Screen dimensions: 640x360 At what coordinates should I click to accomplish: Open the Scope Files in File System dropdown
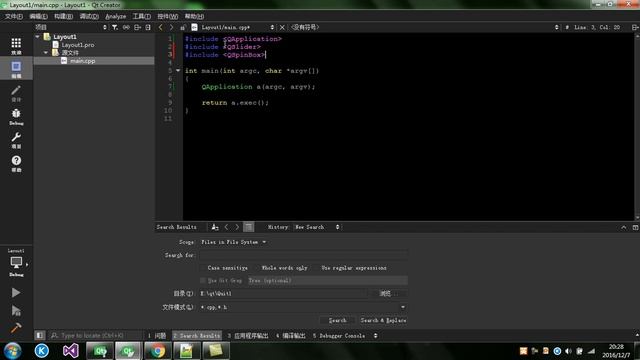(x=233, y=242)
